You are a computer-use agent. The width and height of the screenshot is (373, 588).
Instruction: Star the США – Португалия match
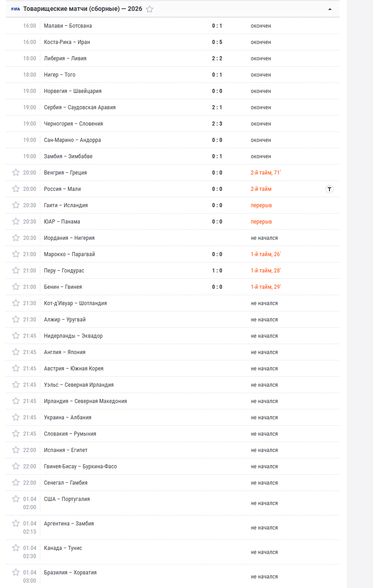16,499
